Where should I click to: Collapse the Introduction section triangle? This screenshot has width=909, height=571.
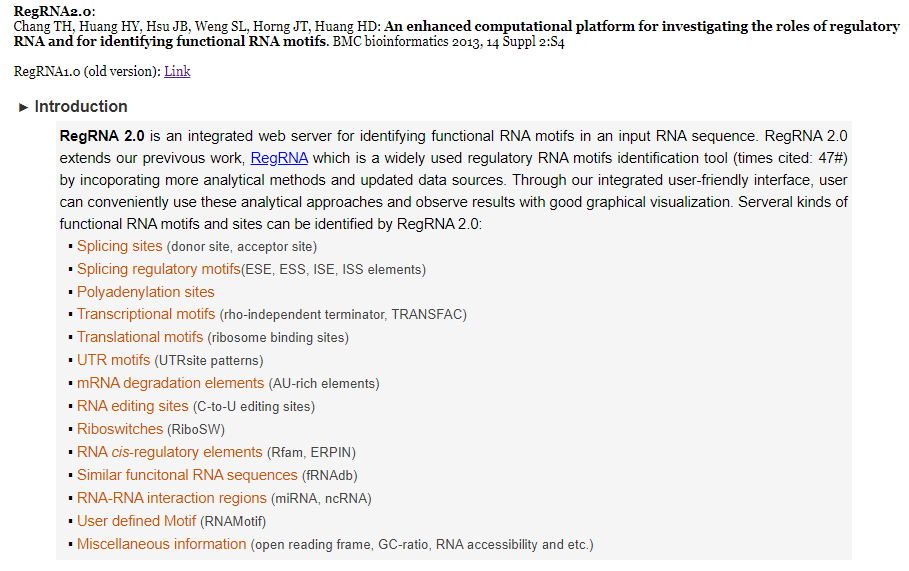click(x=24, y=107)
